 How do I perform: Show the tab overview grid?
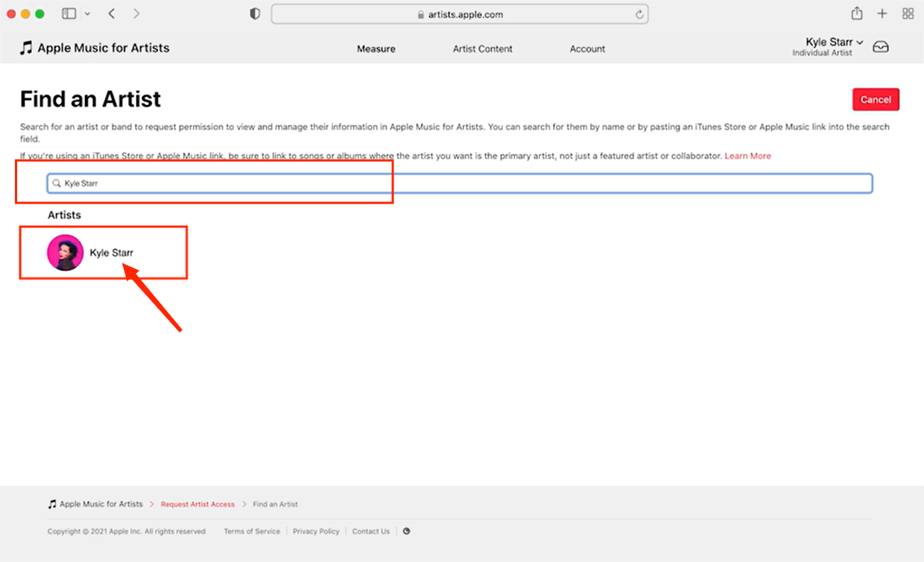coord(908,13)
